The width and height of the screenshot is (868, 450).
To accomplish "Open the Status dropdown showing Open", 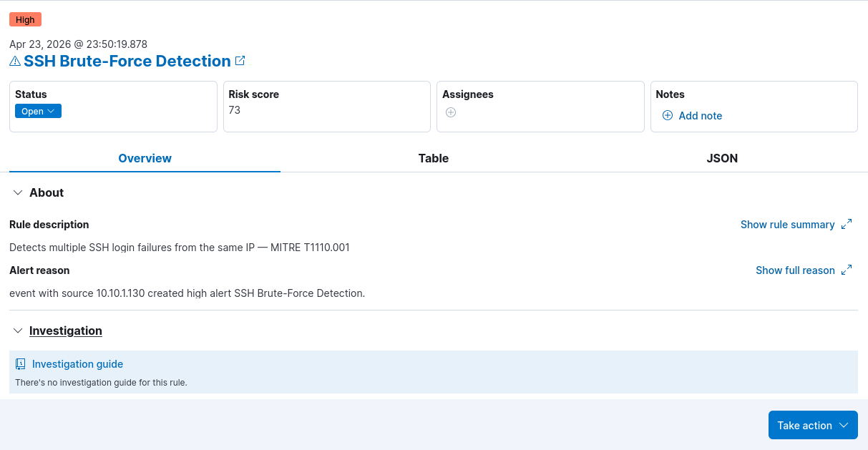I will click(x=38, y=111).
